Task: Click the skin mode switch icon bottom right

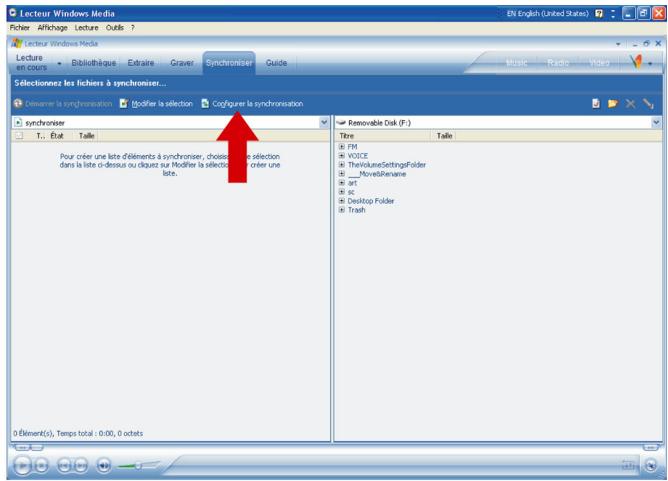Action: tap(651, 465)
